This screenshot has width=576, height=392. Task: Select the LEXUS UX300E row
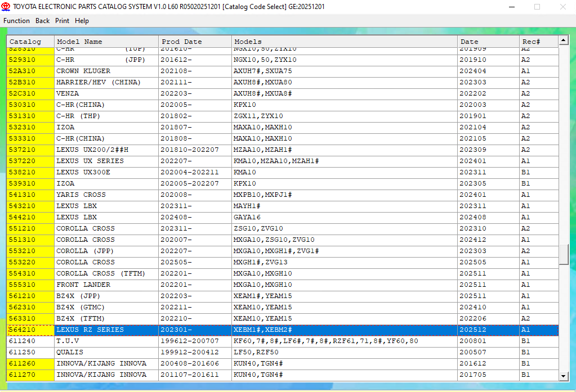tap(283, 173)
